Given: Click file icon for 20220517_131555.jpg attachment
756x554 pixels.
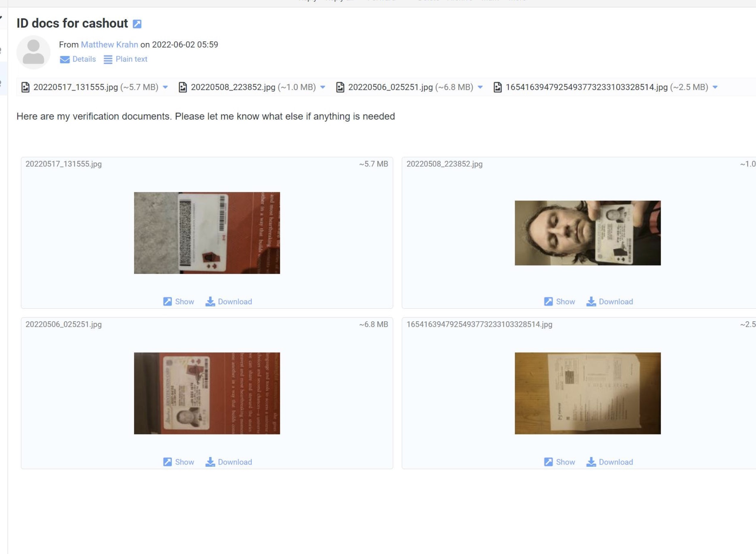Looking at the screenshot, I should tap(25, 87).
